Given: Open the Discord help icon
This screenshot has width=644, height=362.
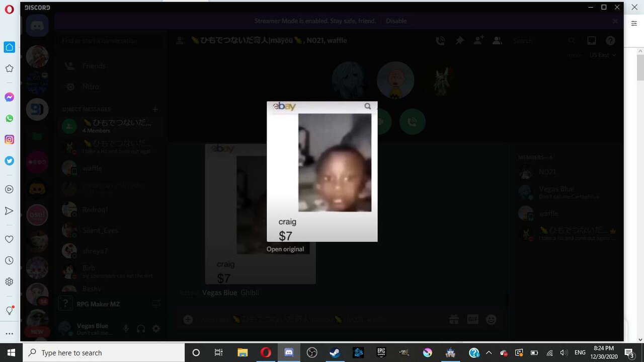Looking at the screenshot, I should 610,41.
